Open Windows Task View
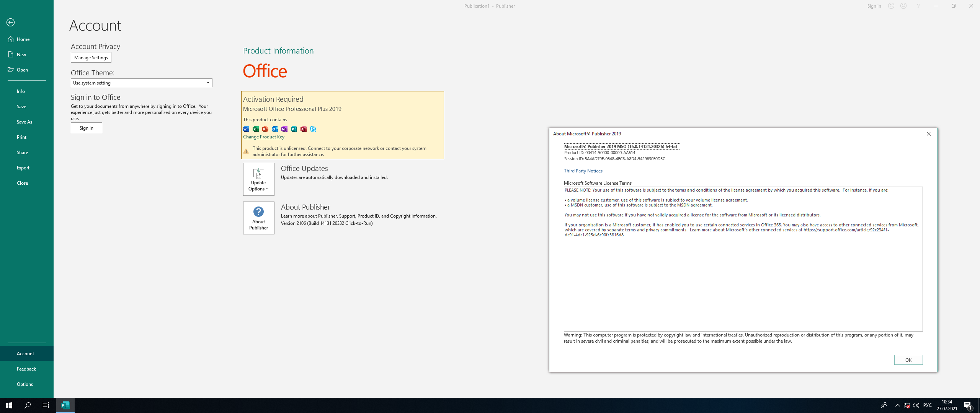Screen dimensions: 980x413 point(46,405)
